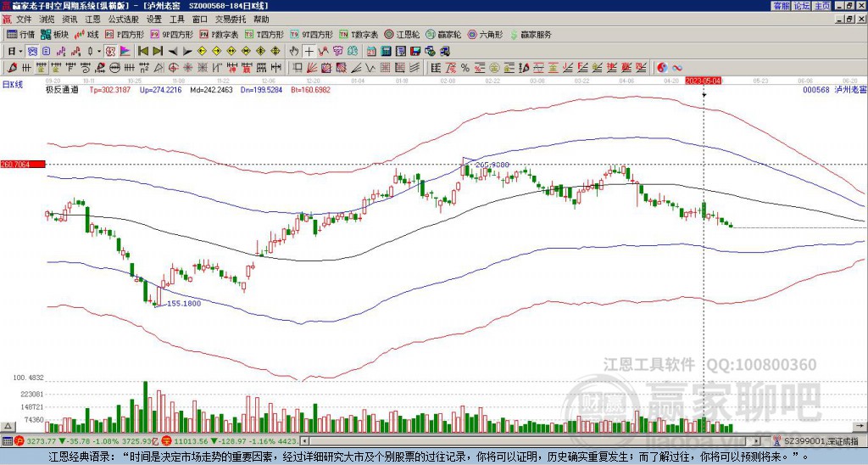Open the 公式选股 menu
This screenshot has width=868, height=465.
(x=124, y=20)
